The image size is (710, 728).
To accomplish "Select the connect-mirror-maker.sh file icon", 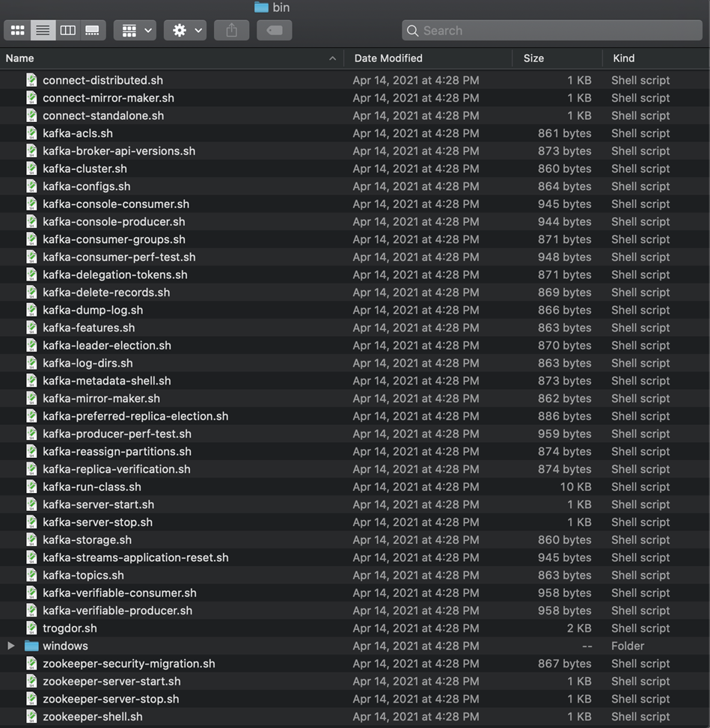I will click(x=31, y=98).
